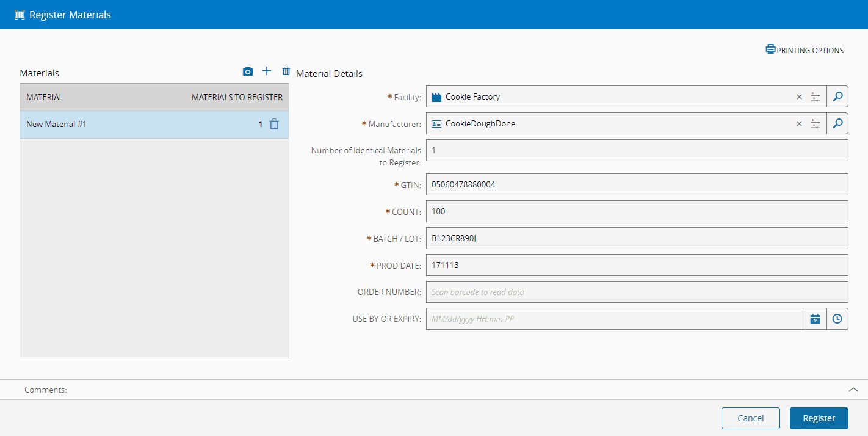Open Manufacturer filter options icon
868x436 pixels.
[816, 124]
